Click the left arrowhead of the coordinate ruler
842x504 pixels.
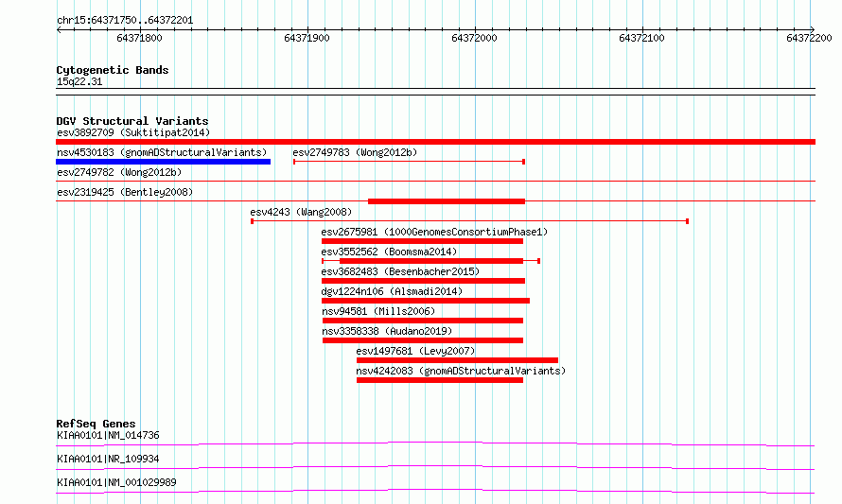coord(59,30)
